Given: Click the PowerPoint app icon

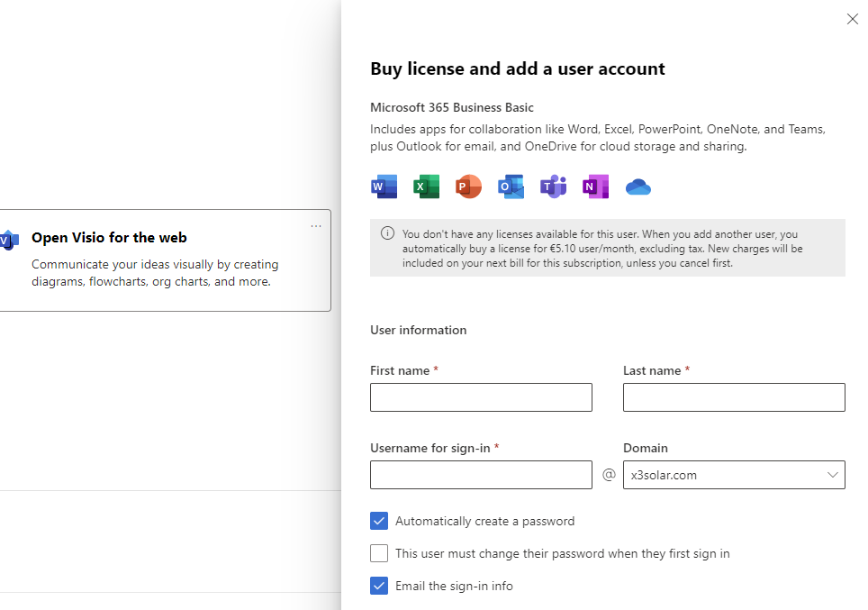Looking at the screenshot, I should click(468, 187).
